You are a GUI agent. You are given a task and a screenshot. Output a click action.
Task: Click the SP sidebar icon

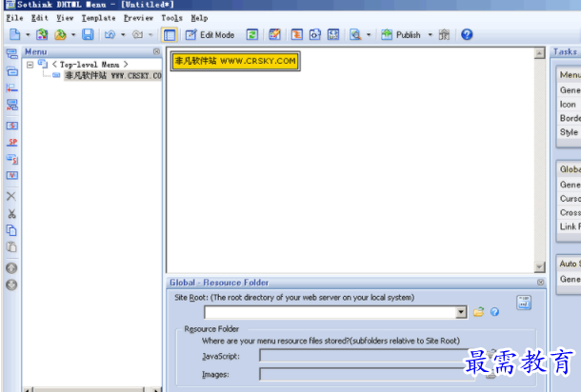point(11,142)
